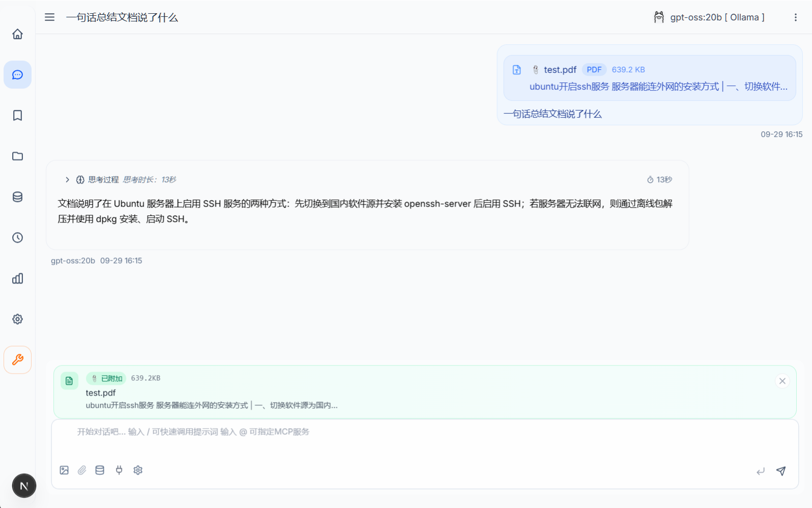
Task: Open the wrench tools sidebar icon
Action: pyautogui.click(x=17, y=360)
